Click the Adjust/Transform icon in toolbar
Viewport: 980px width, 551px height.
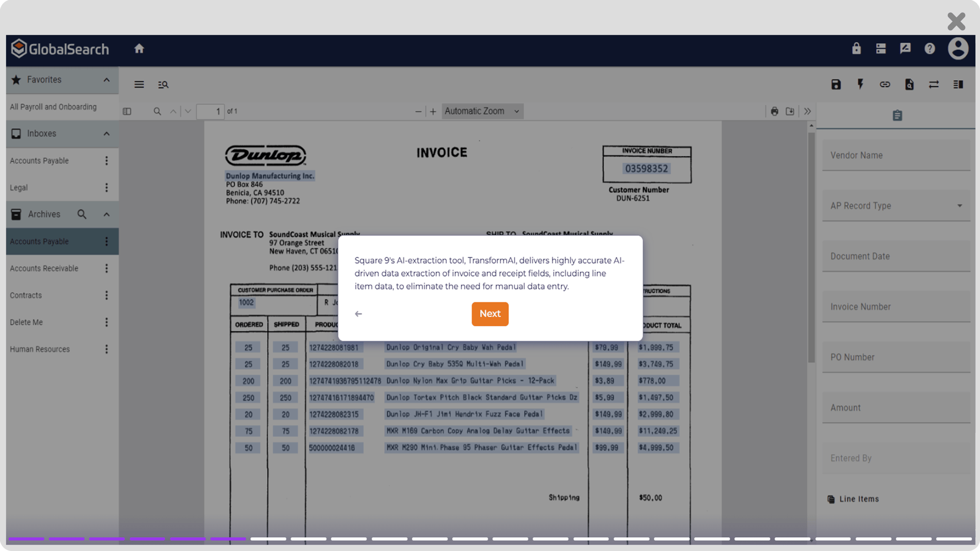934,84
